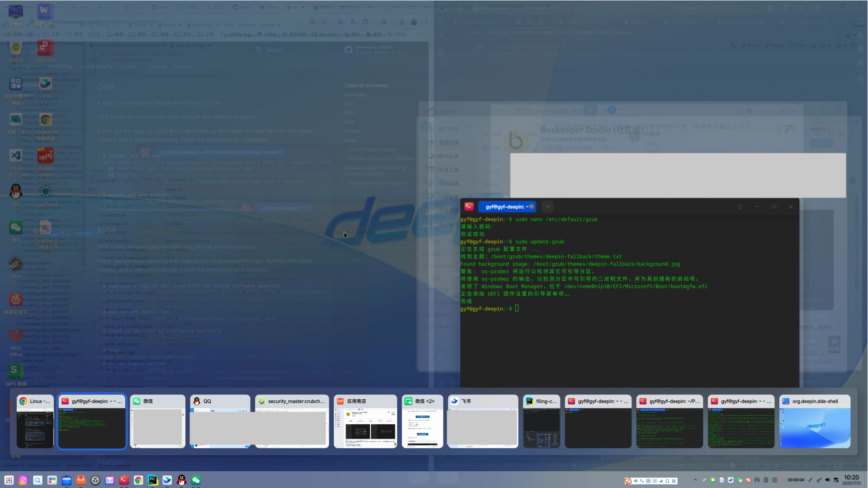Open the launcher grid in the dock
The image size is (868, 488).
point(9,480)
